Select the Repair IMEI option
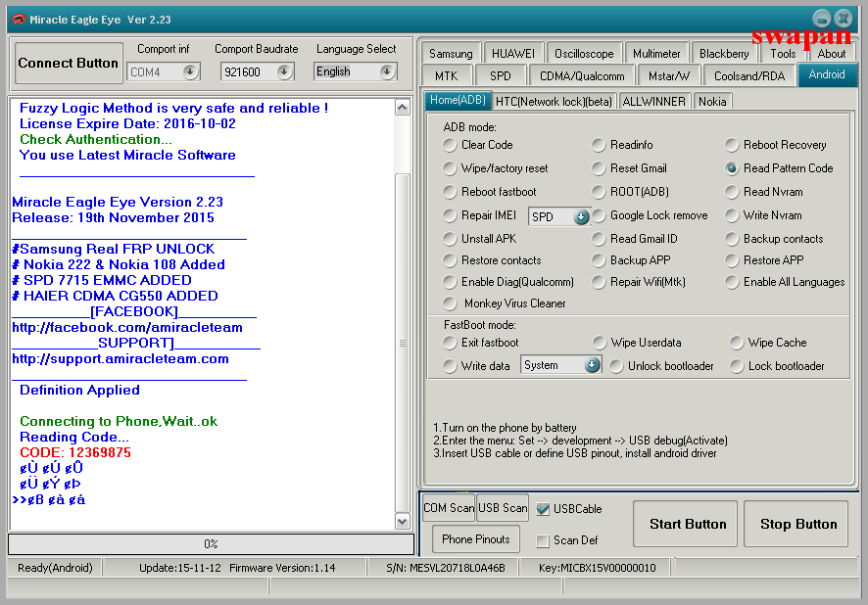The width and height of the screenshot is (868, 605). tap(450, 215)
